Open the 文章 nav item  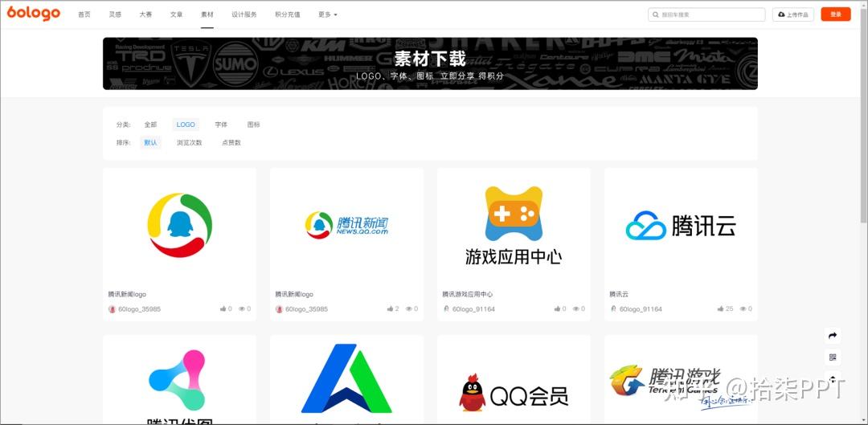click(177, 14)
